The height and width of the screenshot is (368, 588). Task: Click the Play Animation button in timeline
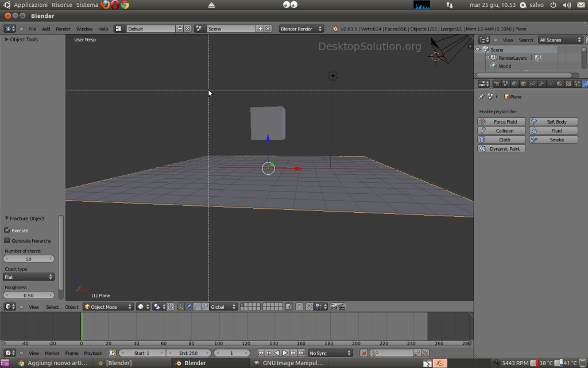click(285, 353)
